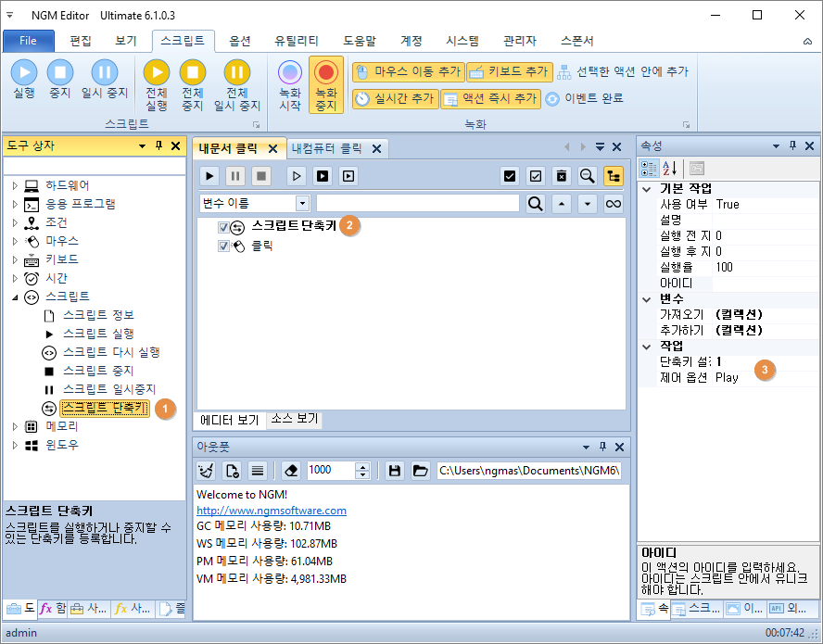Uncheck the 스크립트 단축키 action checkbox
This screenshot has width=823, height=644.
pyautogui.click(x=223, y=227)
